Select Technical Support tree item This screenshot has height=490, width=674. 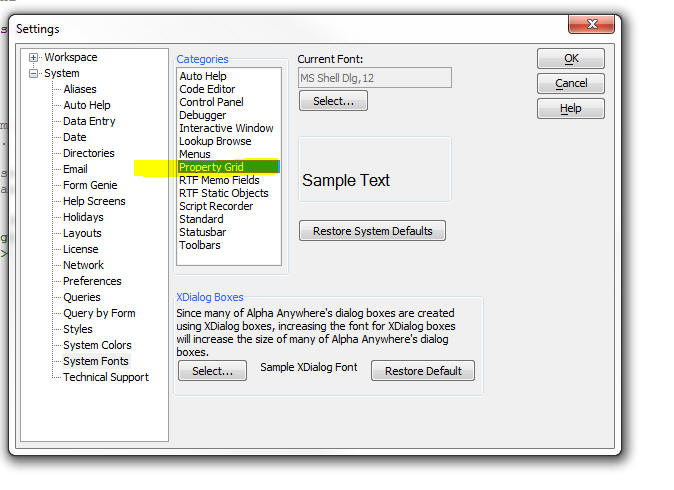pyautogui.click(x=106, y=377)
